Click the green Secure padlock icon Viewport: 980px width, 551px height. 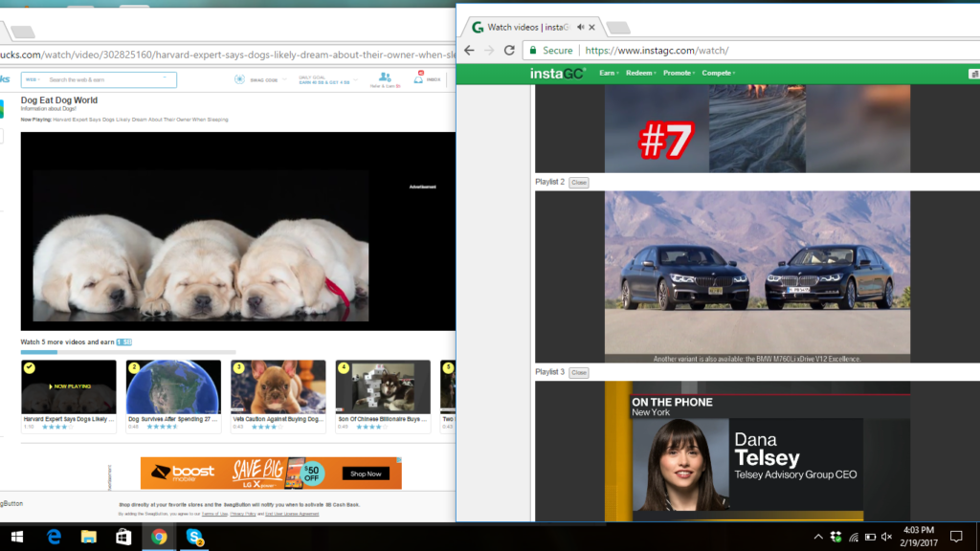[533, 51]
